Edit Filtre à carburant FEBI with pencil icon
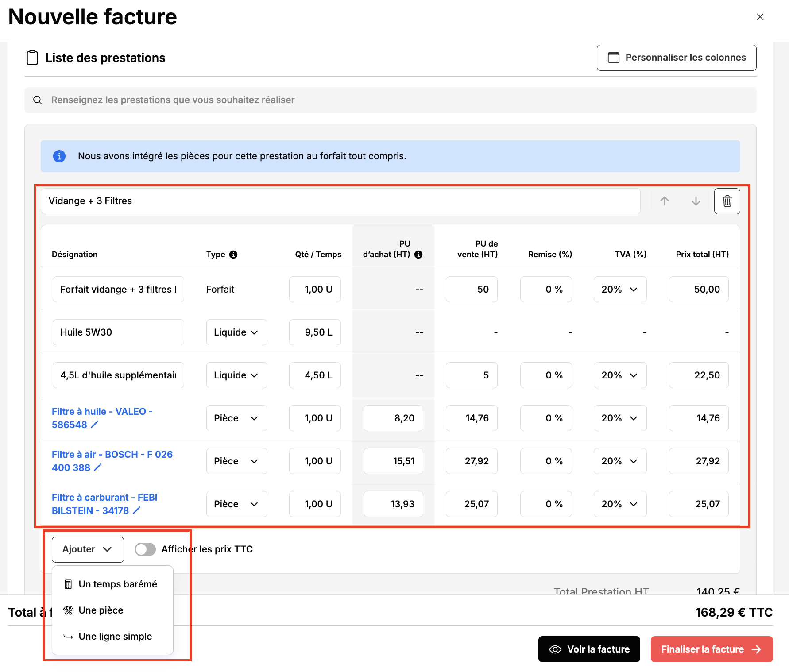Viewport: 789px width, 672px height. pyautogui.click(x=136, y=510)
